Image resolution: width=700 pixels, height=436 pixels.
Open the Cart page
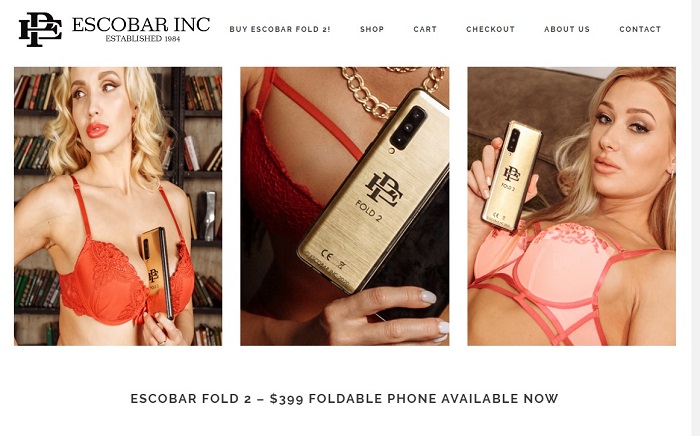[425, 29]
